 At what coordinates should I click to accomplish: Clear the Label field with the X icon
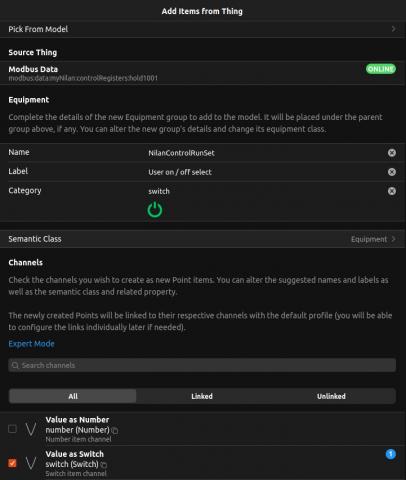click(392, 172)
